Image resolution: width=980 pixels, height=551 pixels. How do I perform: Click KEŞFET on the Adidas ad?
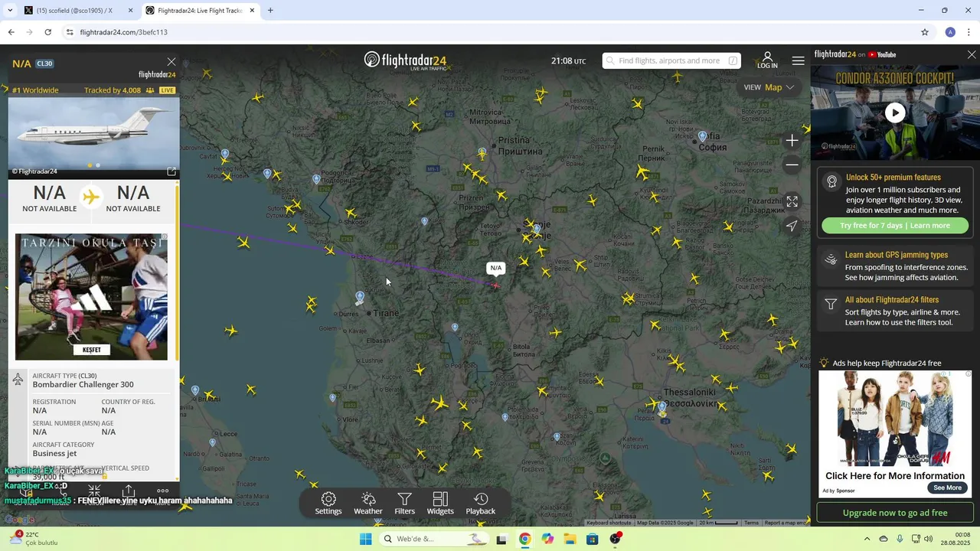tap(91, 350)
